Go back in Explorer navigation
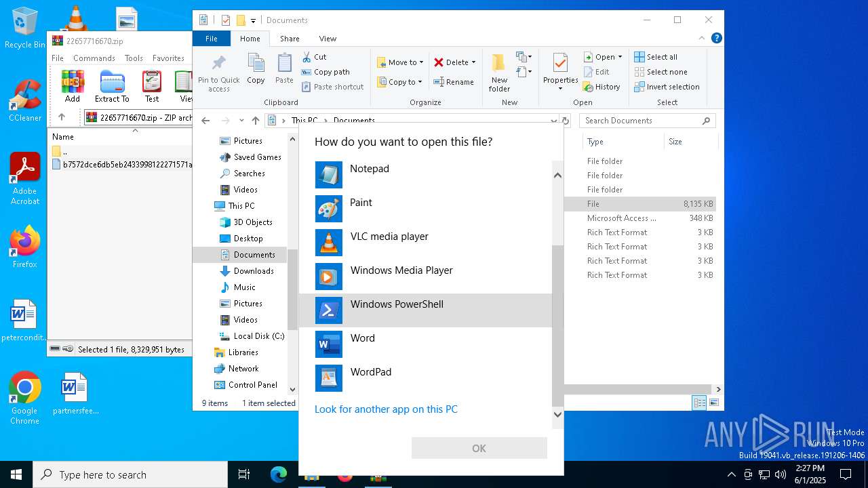Viewport: 868px width, 488px height. pyautogui.click(x=205, y=121)
